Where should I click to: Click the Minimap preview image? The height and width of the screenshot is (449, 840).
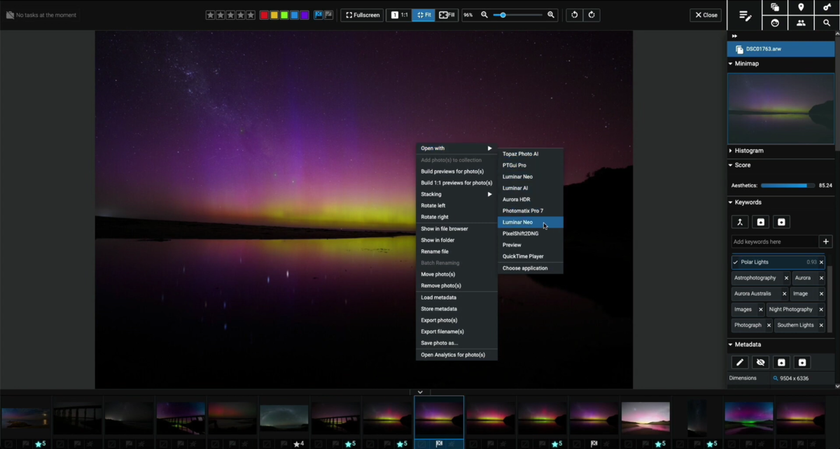781,109
